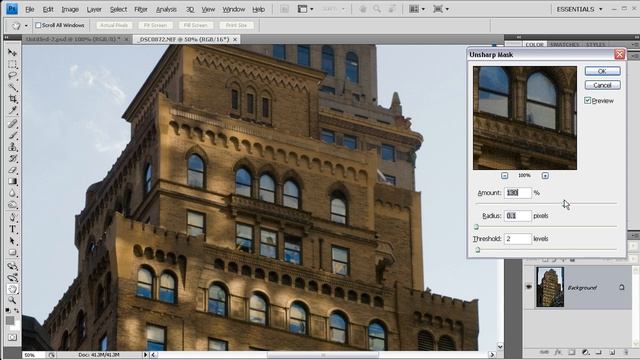Select the Type tool
Image resolution: width=640 pixels, height=360 pixels.
[x=12, y=229]
